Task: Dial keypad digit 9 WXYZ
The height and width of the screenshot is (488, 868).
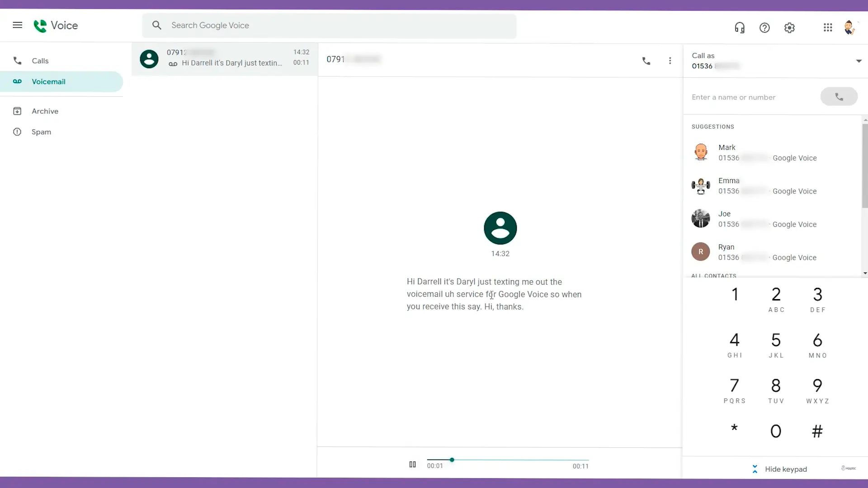Action: click(x=817, y=390)
